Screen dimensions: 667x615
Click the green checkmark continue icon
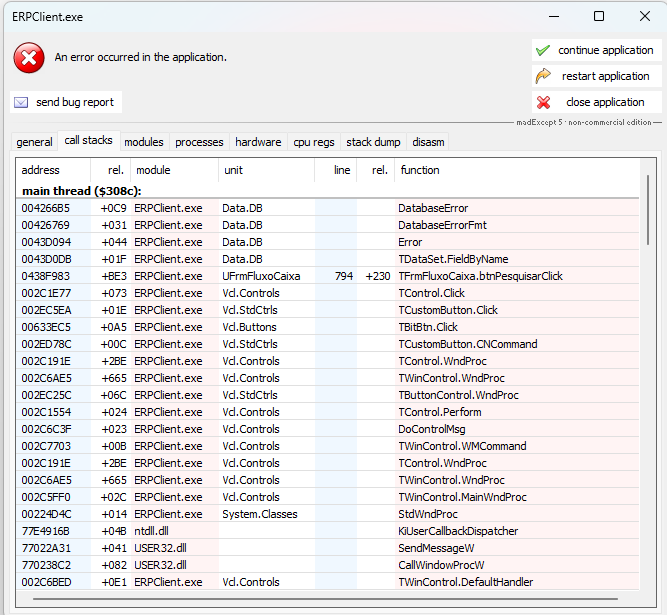543,50
